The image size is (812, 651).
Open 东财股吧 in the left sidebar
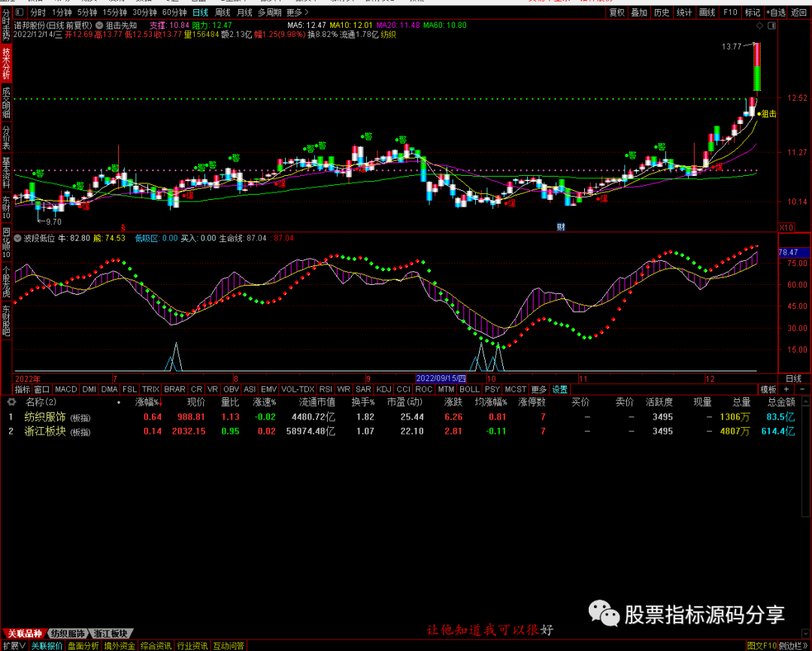click(6, 321)
